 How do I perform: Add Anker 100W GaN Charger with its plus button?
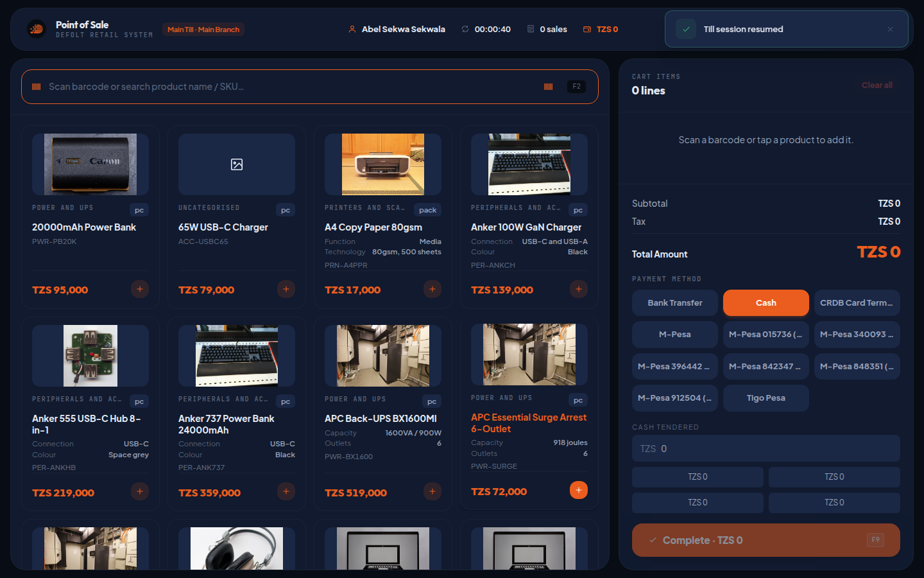click(579, 289)
